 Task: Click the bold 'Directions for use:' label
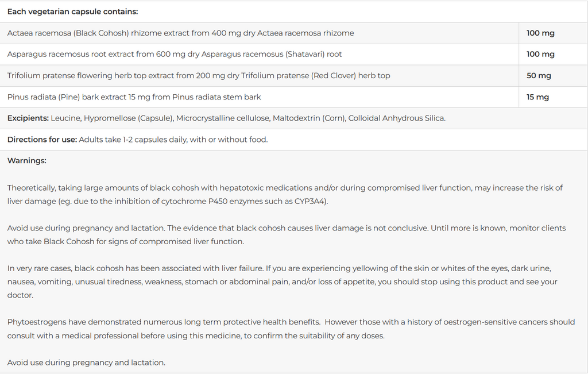point(42,140)
